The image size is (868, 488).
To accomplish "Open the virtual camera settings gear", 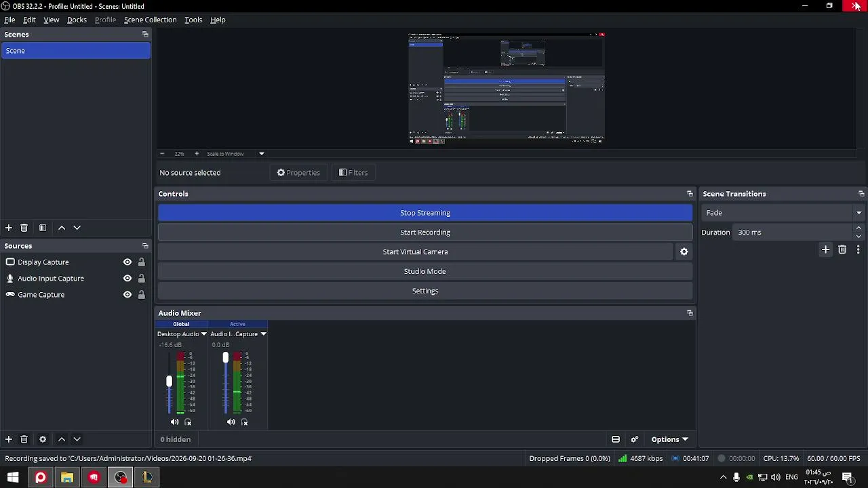I will pos(684,251).
